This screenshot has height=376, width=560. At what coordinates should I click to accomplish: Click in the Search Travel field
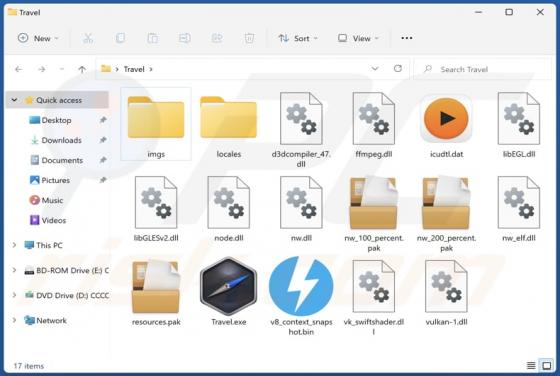pyautogui.click(x=482, y=69)
